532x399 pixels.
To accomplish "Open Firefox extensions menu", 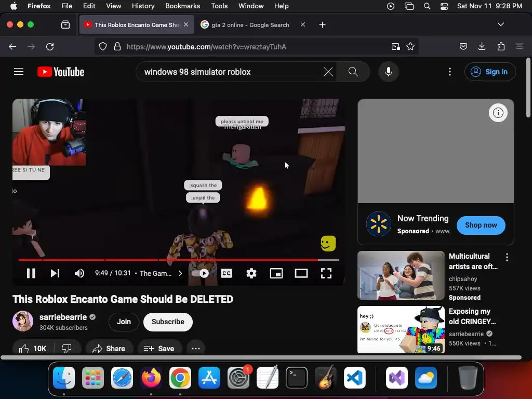I will coord(501,46).
